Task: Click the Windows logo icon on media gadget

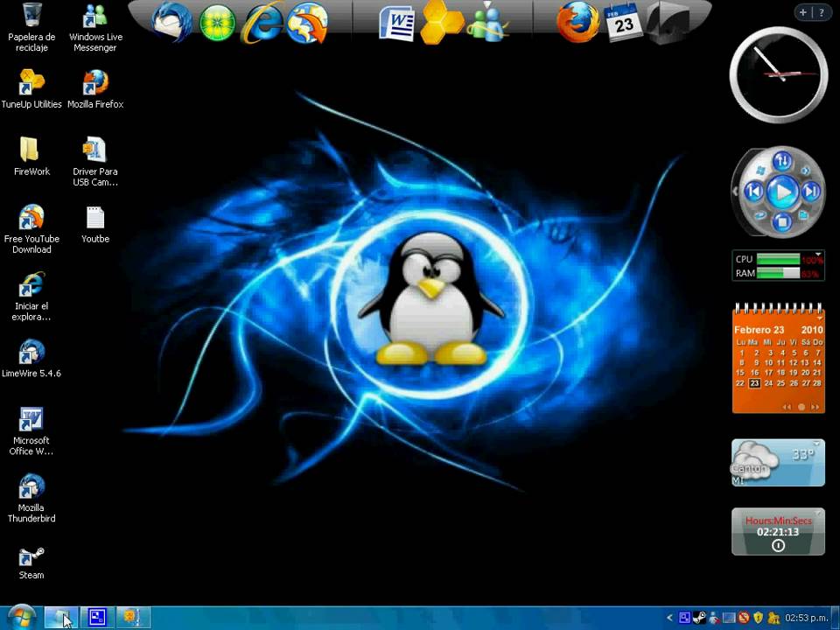Action: click(x=759, y=171)
